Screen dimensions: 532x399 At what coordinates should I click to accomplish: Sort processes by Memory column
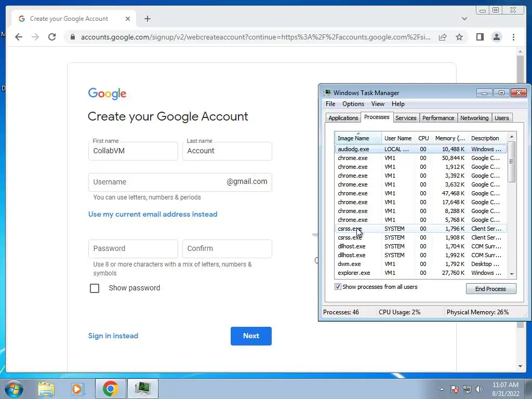click(450, 138)
